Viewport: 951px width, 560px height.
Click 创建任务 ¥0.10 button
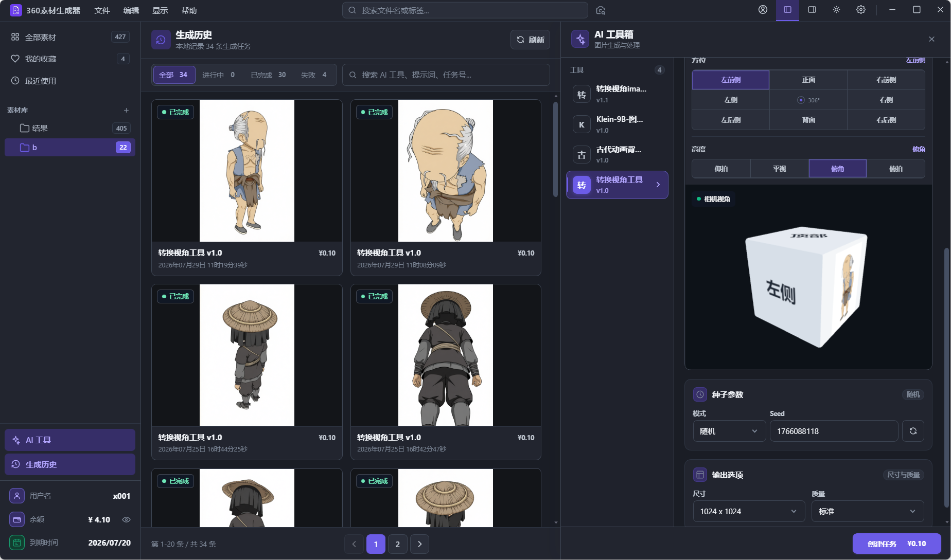[897, 544]
